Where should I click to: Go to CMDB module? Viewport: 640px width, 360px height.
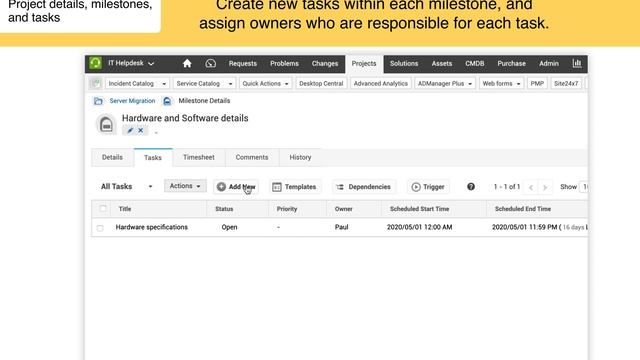point(474,63)
